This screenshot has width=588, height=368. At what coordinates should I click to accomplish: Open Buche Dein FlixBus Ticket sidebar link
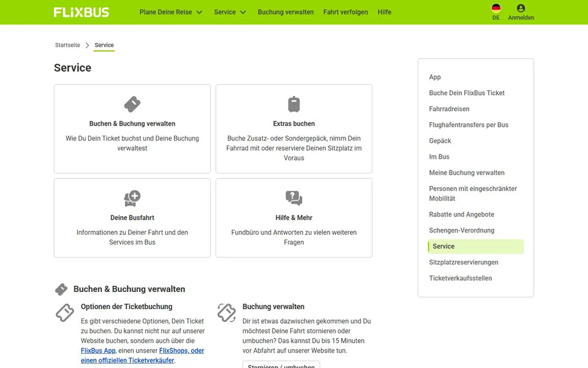point(467,93)
